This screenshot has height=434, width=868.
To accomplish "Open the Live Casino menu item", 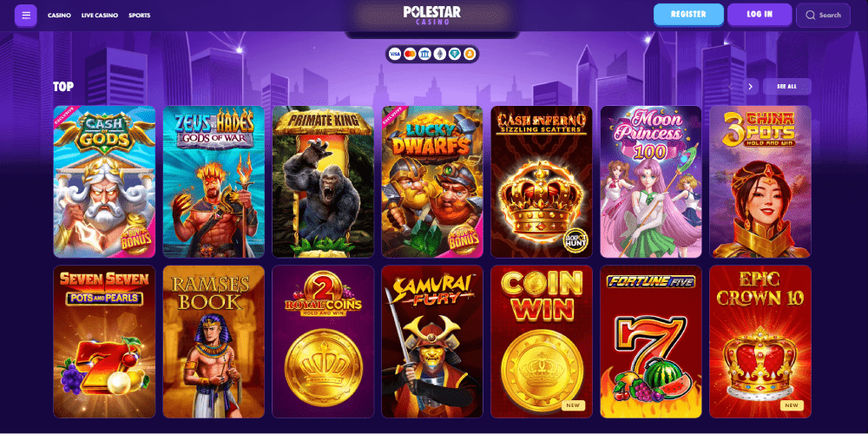I will coord(100,16).
